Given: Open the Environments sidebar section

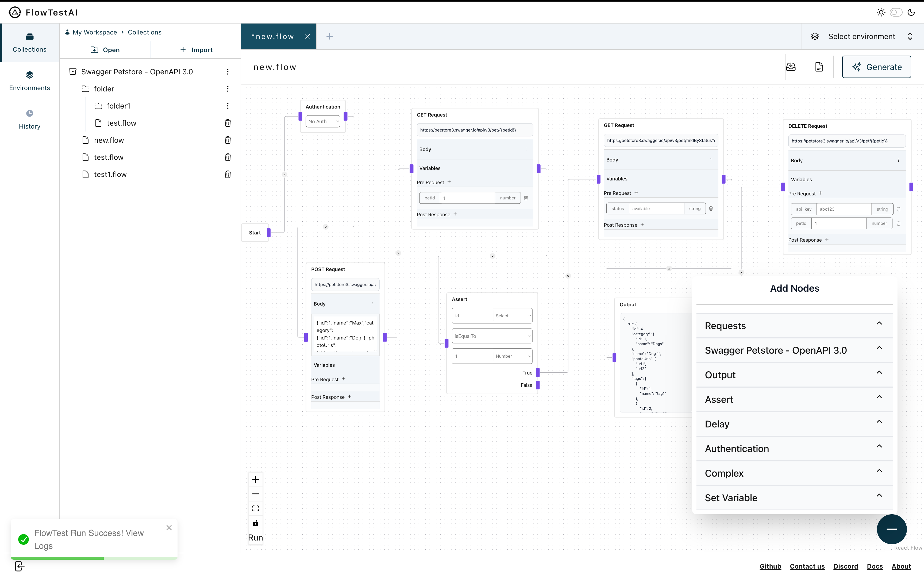Looking at the screenshot, I should (29, 81).
